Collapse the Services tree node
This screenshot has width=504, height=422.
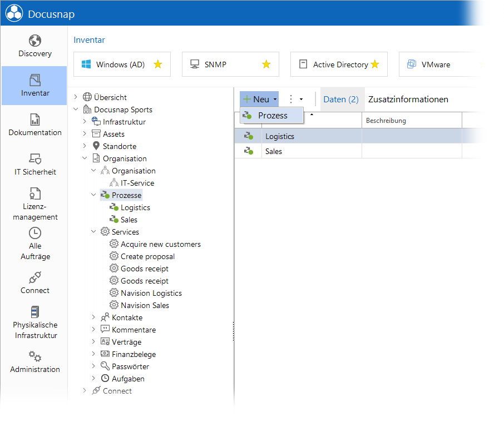[93, 231]
